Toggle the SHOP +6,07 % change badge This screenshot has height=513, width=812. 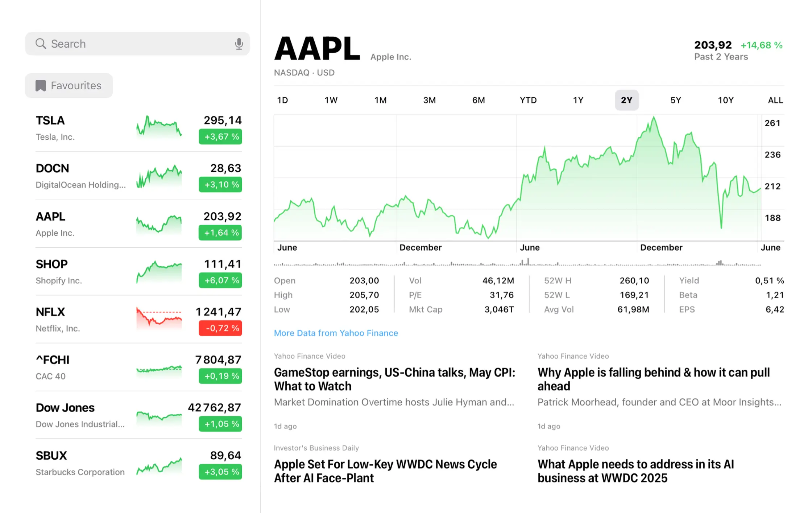tap(220, 280)
